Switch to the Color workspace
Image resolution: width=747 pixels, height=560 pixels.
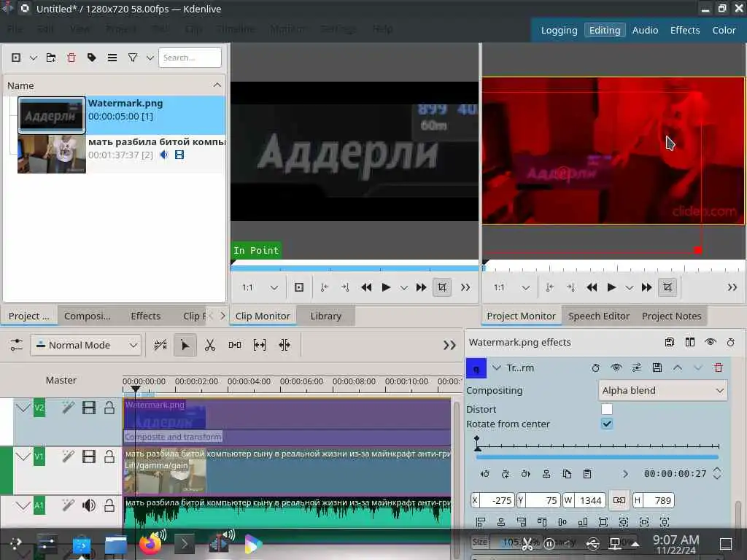point(724,30)
